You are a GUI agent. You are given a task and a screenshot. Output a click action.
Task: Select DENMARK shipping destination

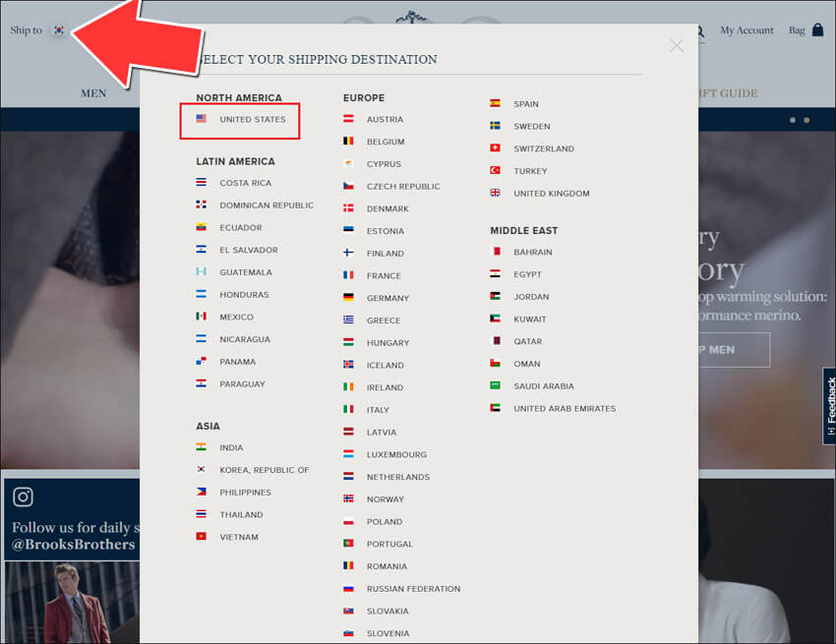[388, 209]
